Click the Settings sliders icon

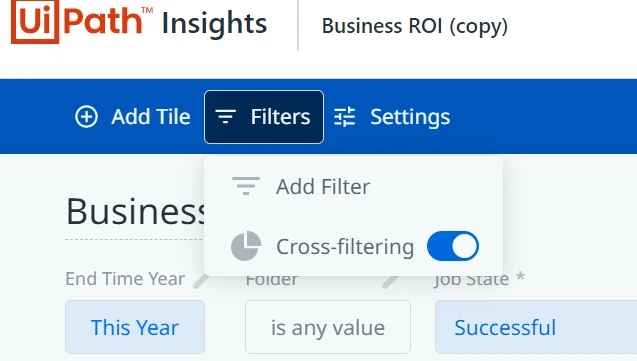[x=344, y=117]
